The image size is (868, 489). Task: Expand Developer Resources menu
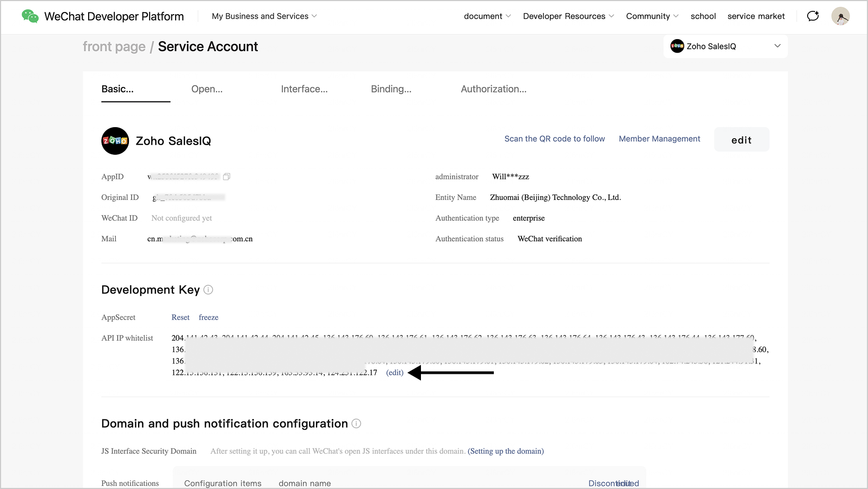[568, 16]
